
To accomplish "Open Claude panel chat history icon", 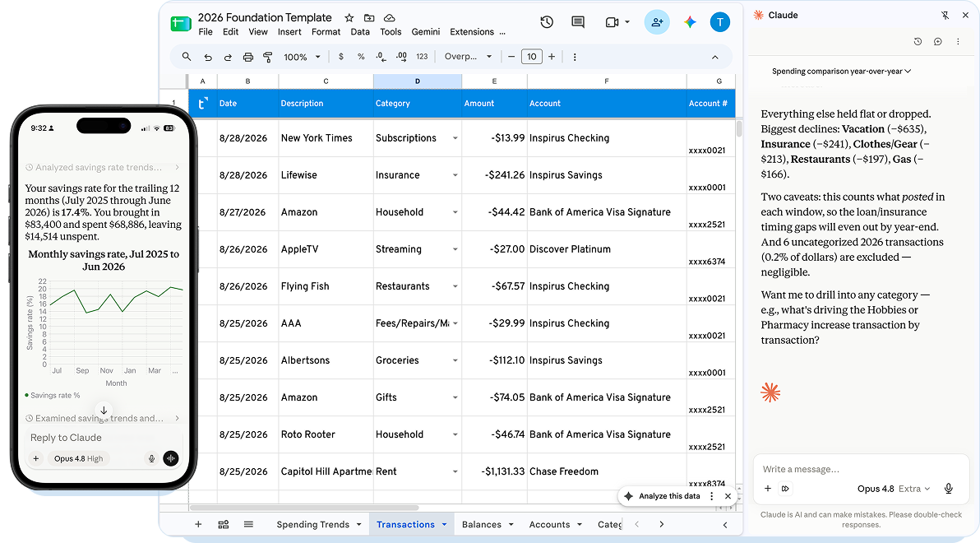I will 918,42.
